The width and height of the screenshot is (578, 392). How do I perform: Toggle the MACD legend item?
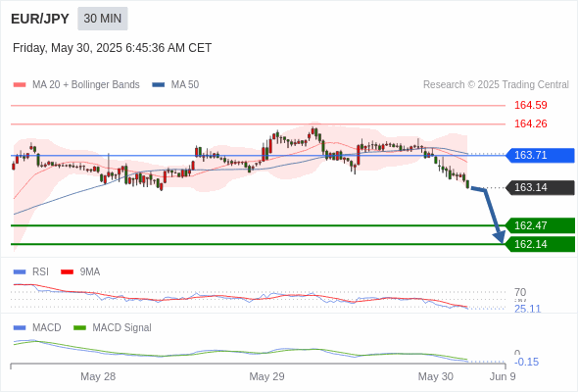coord(37,327)
